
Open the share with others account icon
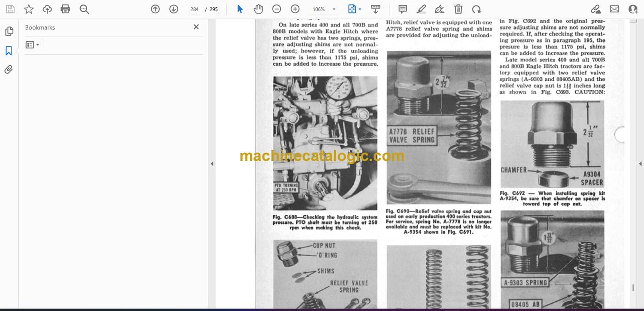pyautogui.click(x=633, y=9)
